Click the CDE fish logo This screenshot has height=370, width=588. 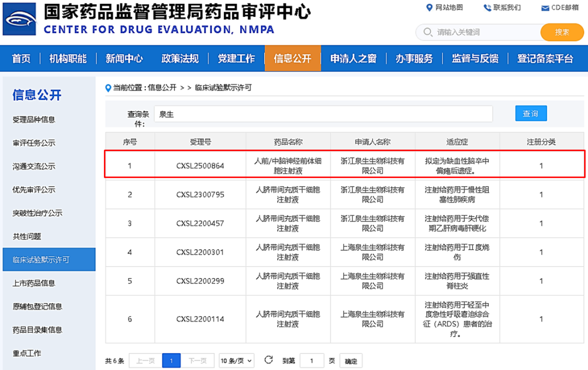point(20,20)
